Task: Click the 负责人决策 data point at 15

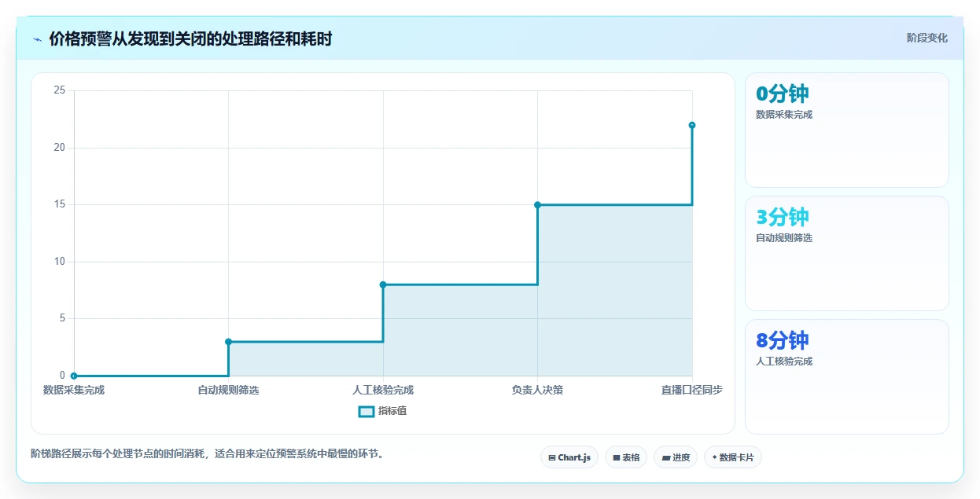Action: pyautogui.click(x=537, y=205)
